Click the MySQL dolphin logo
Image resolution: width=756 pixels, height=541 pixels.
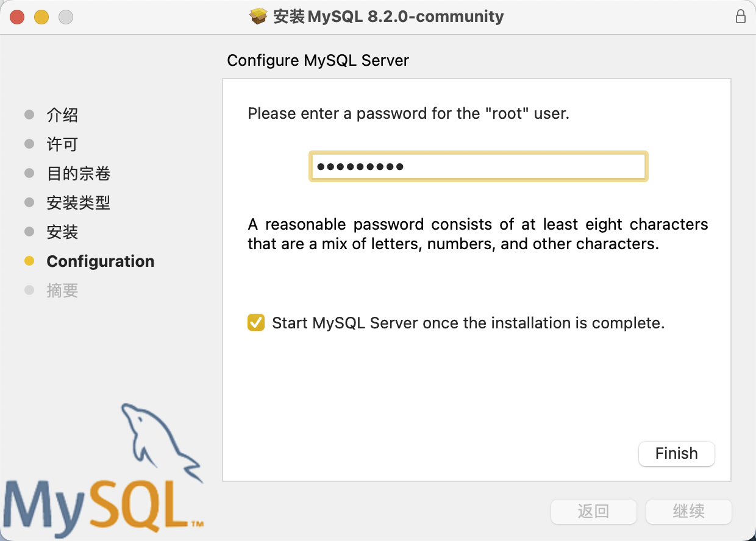pyautogui.click(x=162, y=439)
